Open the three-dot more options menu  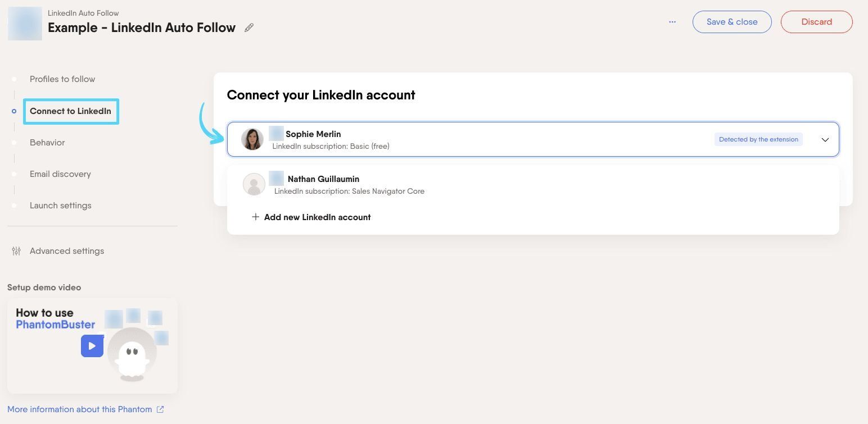672,22
